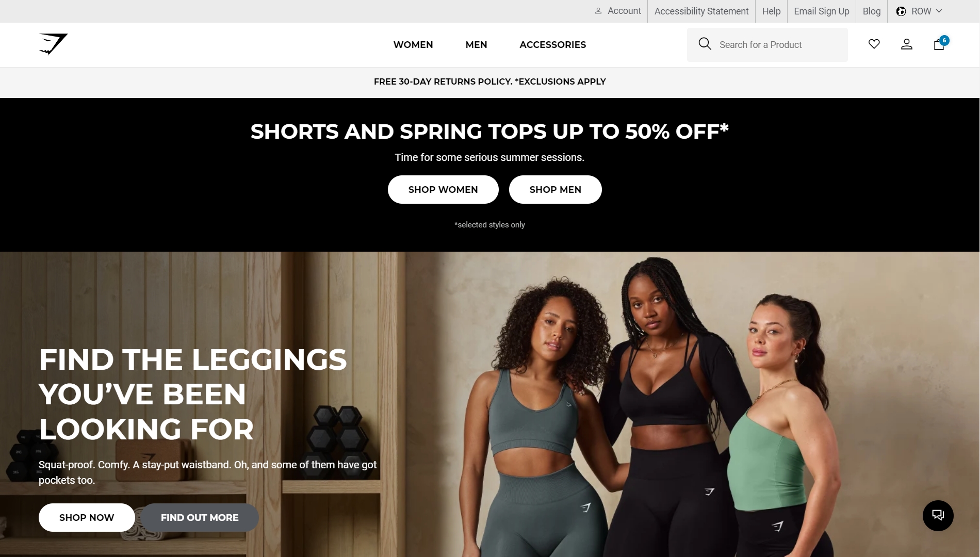
Task: Expand the ROW region chevron
Action: [x=939, y=11]
